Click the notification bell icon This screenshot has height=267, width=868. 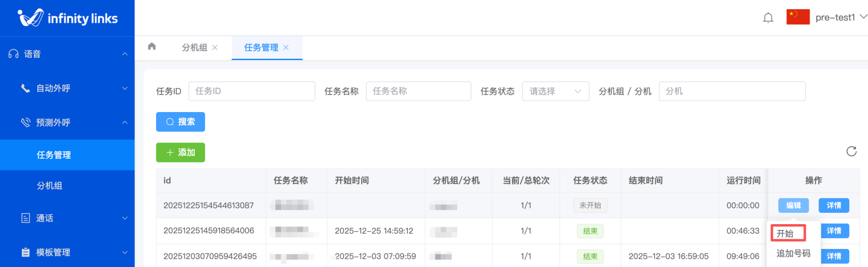click(768, 18)
